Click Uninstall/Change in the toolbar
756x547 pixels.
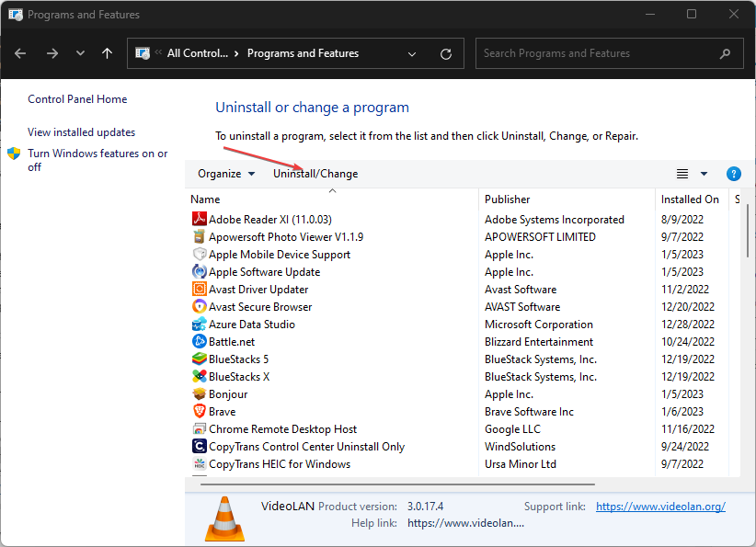315,174
